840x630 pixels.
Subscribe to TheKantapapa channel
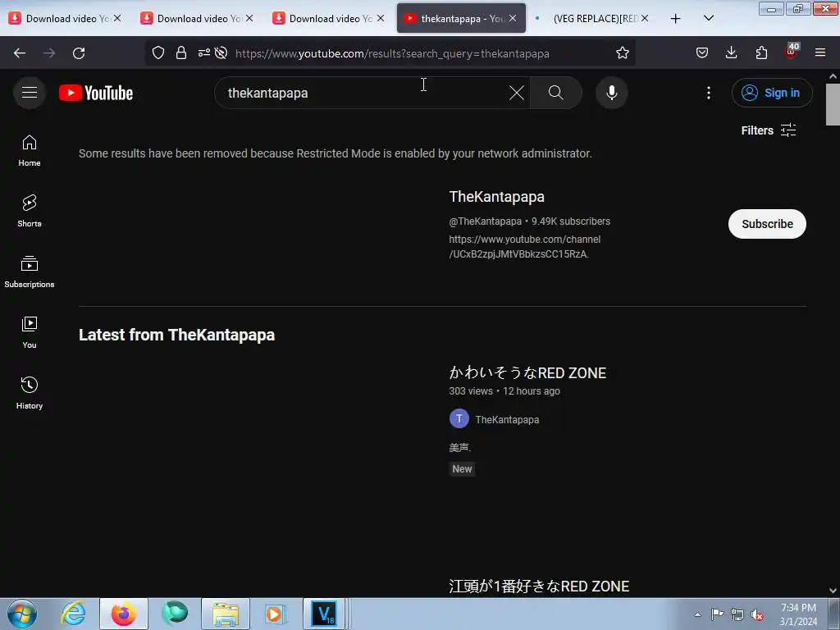point(767,224)
